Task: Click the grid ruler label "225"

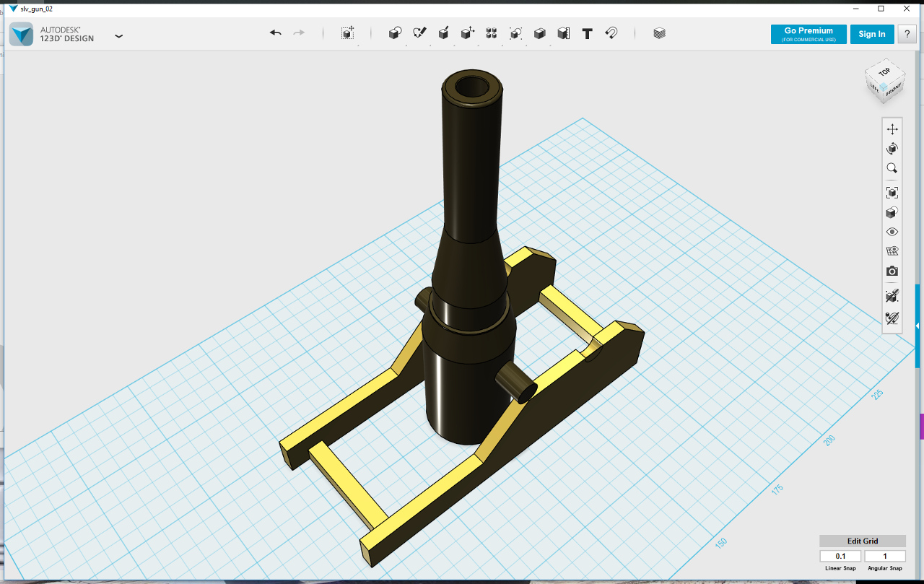Action: [x=878, y=394]
